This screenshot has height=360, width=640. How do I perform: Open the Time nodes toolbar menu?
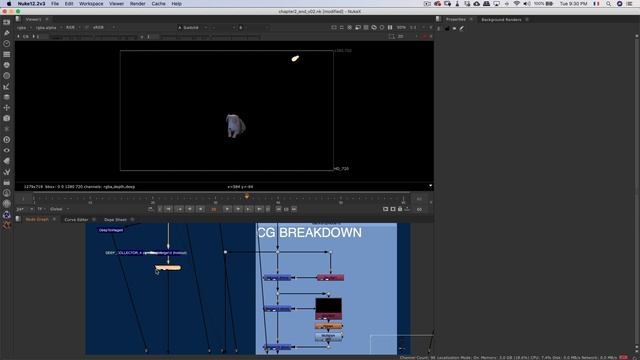pyautogui.click(x=7, y=43)
